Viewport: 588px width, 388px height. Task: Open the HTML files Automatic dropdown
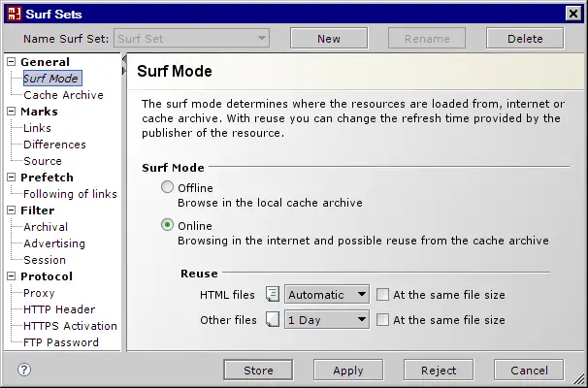327,294
